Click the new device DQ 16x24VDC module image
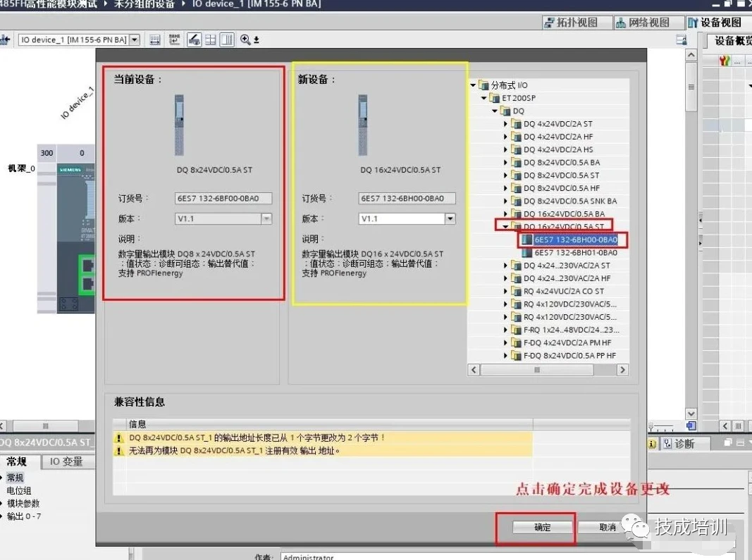This screenshot has width=752, height=560. tap(362, 125)
